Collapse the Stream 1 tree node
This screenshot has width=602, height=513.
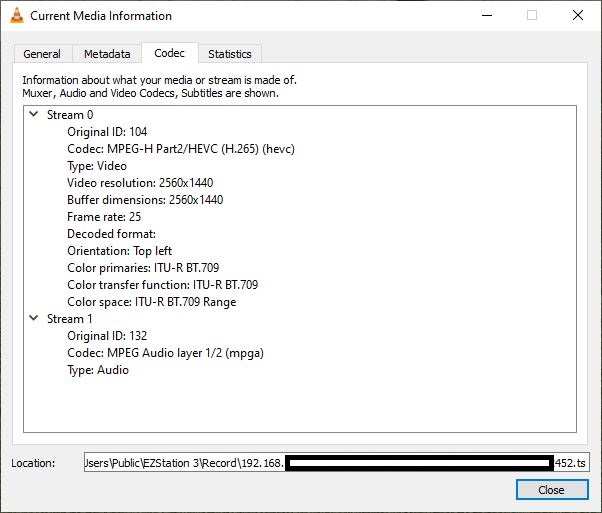[34, 318]
